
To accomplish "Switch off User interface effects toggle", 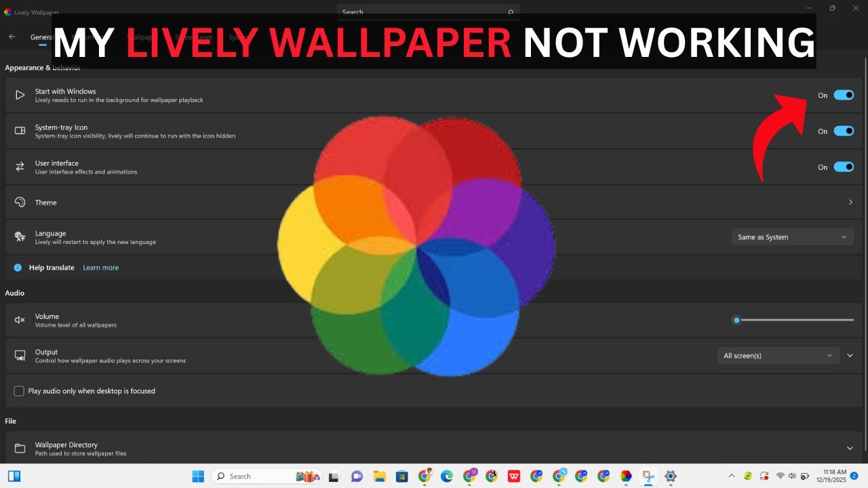I will (x=844, y=167).
